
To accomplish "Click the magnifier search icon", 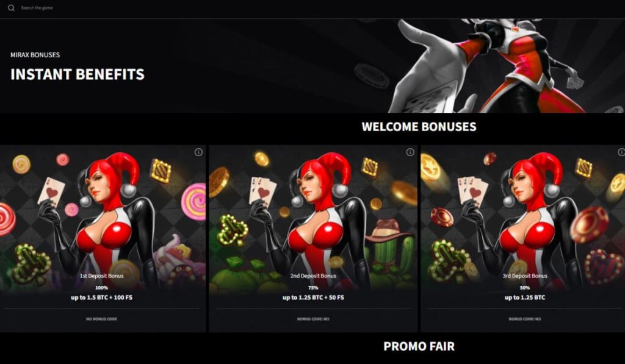I will [11, 8].
